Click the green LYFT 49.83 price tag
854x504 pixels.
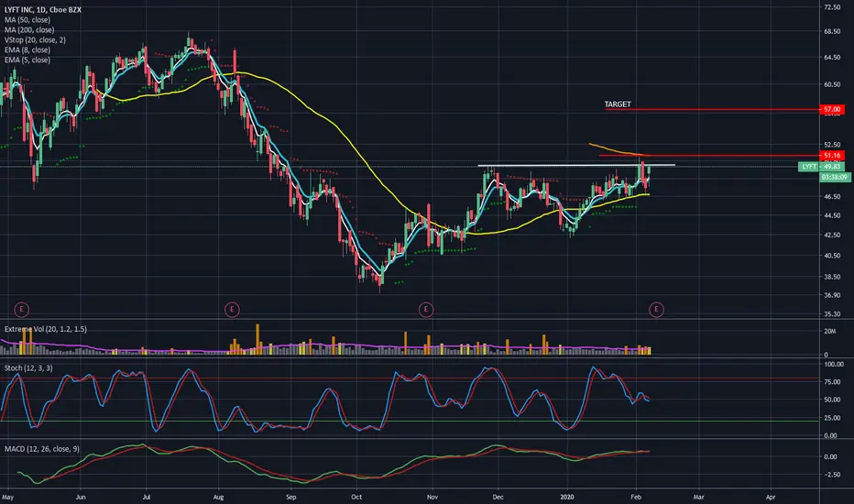coord(821,167)
